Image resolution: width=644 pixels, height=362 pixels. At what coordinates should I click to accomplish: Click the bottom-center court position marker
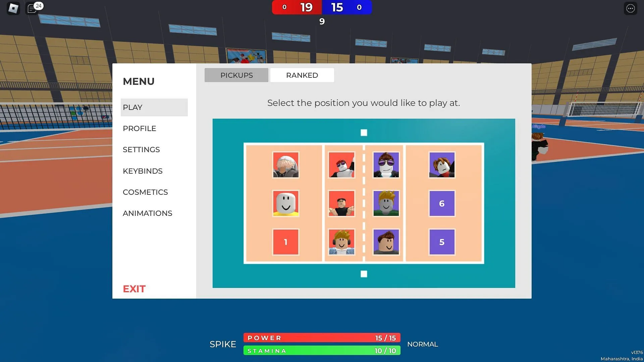(x=364, y=274)
